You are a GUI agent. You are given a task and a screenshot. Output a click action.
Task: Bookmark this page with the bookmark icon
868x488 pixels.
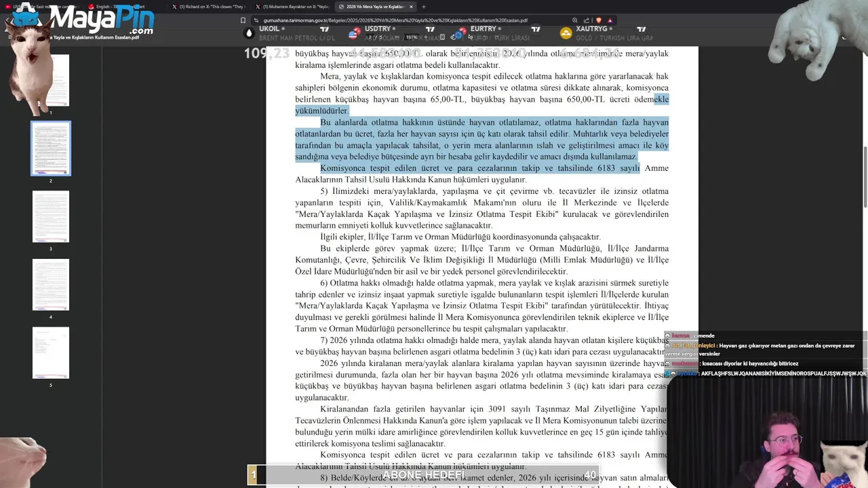(x=243, y=20)
